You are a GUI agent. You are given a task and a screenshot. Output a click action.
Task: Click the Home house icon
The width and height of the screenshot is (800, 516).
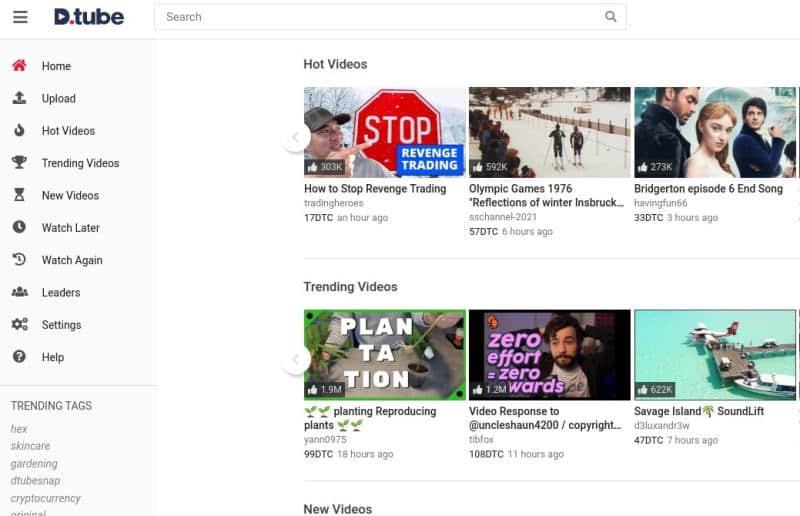pos(19,66)
